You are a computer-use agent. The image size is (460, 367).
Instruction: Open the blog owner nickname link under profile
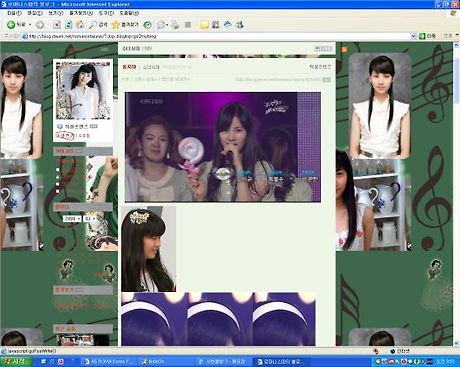(x=76, y=127)
